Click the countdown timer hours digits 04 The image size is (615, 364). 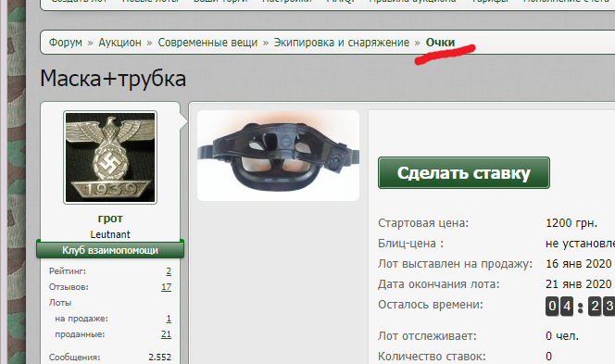(559, 306)
